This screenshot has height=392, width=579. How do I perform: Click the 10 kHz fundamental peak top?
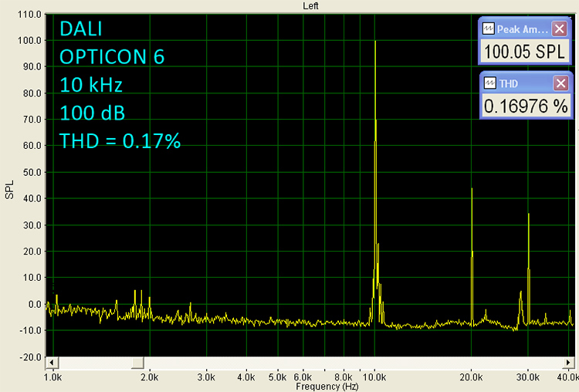375,42
